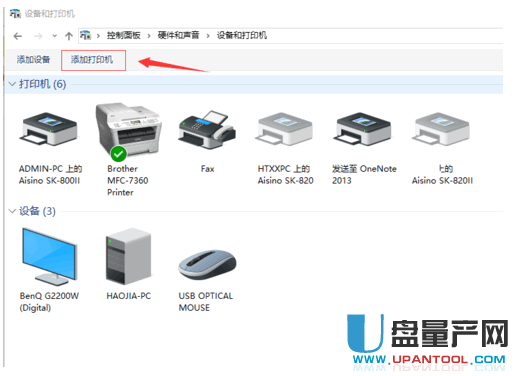Open the recent locations dropdown
521x376 pixels.
coord(55,36)
